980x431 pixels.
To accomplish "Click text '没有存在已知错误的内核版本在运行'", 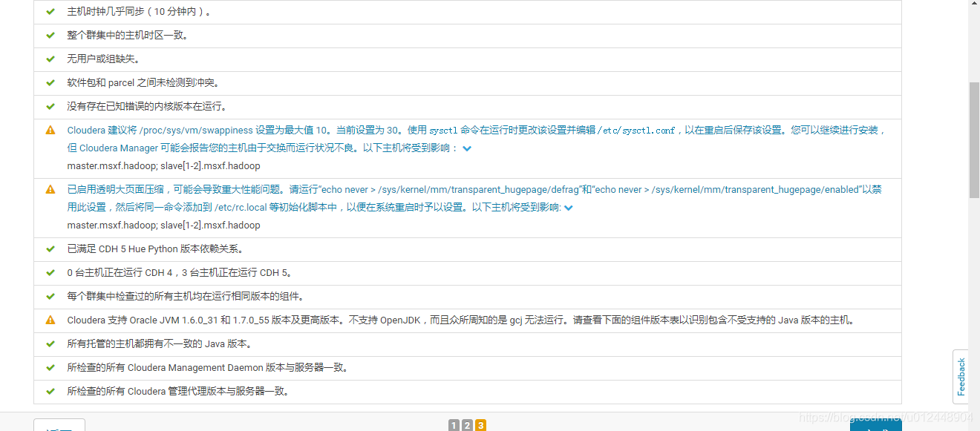I will coord(147,107).
